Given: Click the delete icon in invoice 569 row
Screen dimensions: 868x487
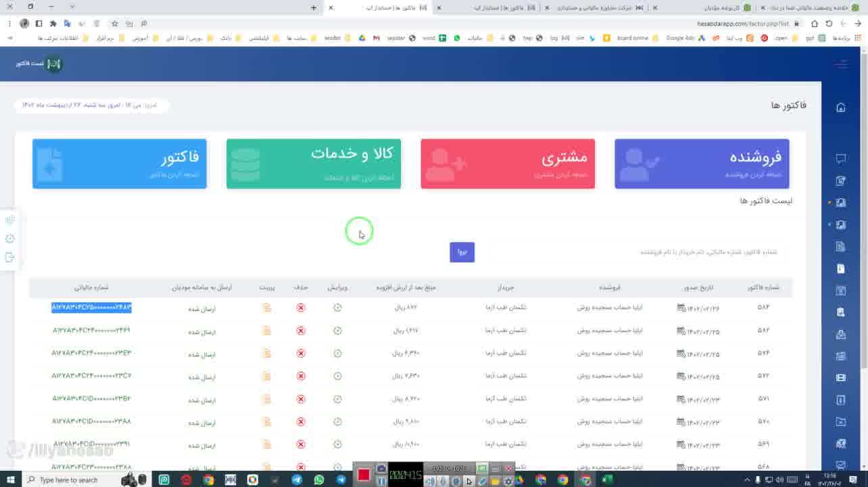Looking at the screenshot, I should click(x=301, y=445).
